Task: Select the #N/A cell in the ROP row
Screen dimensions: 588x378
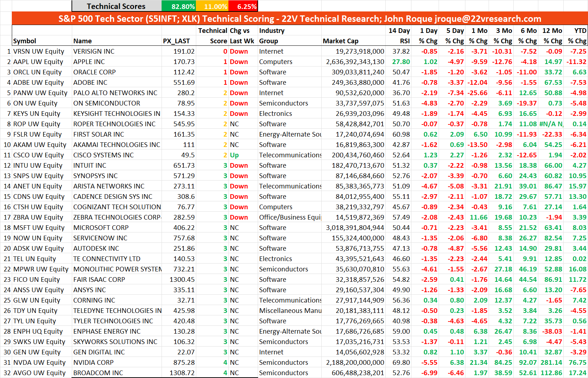Action: coord(551,124)
